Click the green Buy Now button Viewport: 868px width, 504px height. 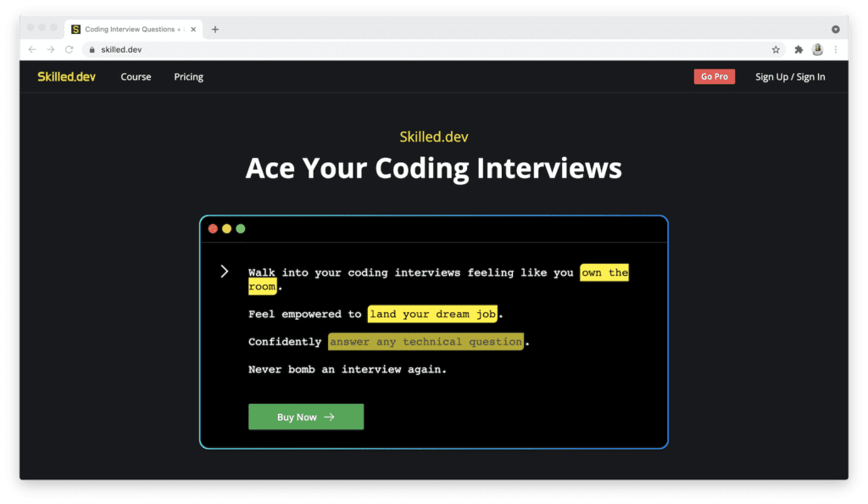306,417
